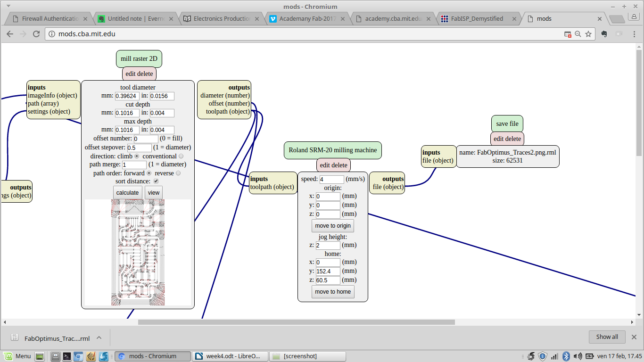This screenshot has height=362, width=644.
Task: Expand download options for FabOptimus file
Action: tap(99, 337)
